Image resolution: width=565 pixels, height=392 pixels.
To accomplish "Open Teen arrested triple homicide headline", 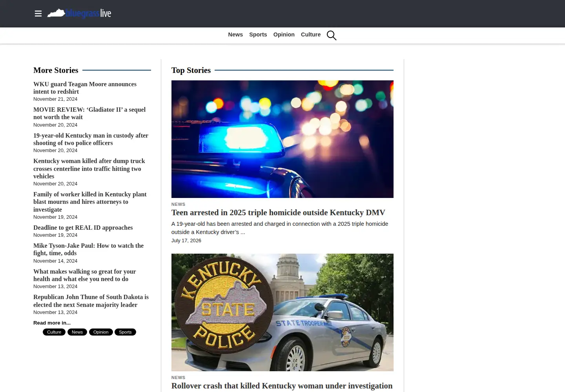I will (x=278, y=212).
